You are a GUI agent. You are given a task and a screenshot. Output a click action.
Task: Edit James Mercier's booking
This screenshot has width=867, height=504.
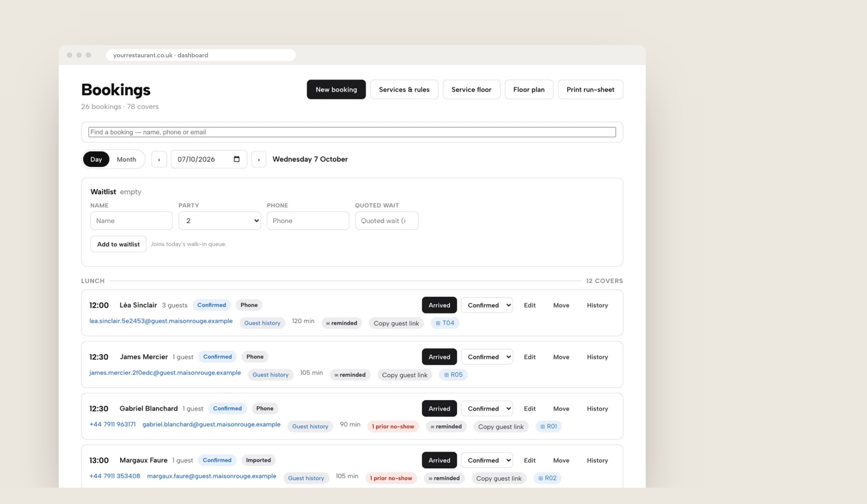[530, 357]
